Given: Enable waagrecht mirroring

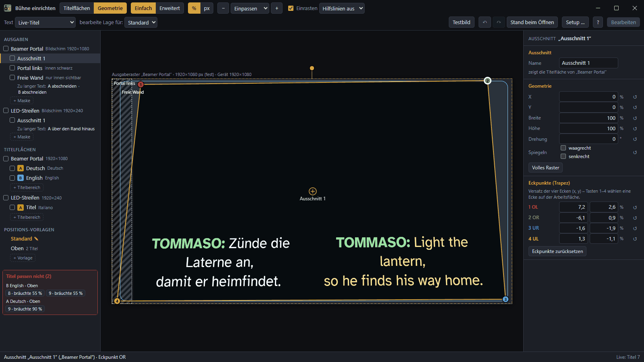Looking at the screenshot, I should [563, 148].
